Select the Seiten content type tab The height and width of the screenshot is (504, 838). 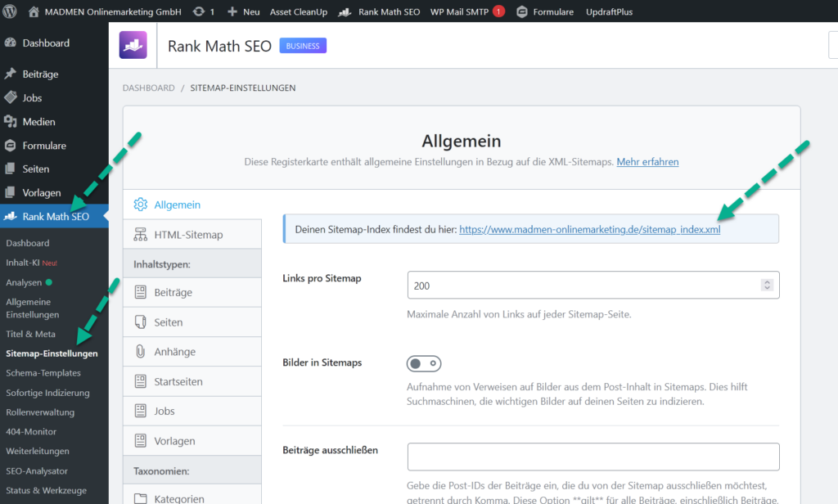pyautogui.click(x=192, y=322)
